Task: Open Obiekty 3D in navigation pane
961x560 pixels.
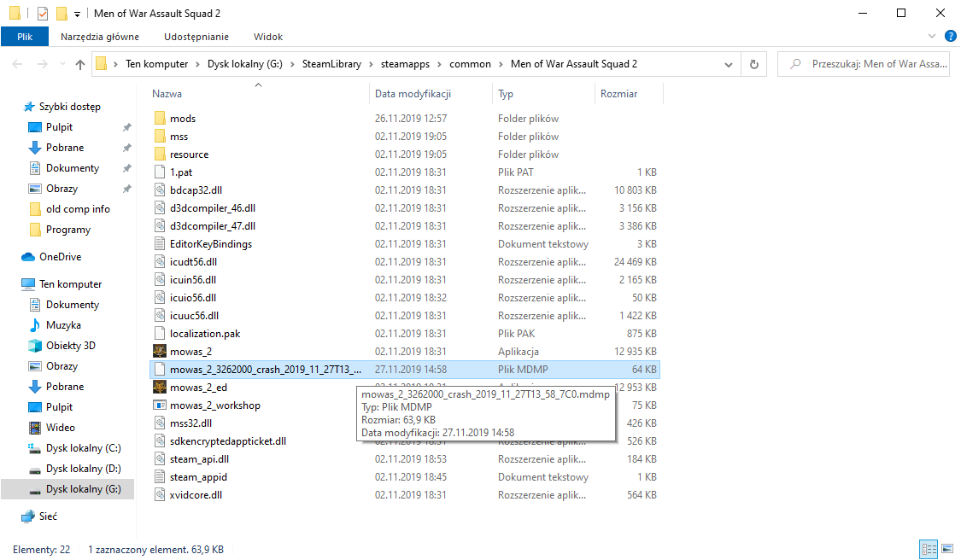Action: 71,346
